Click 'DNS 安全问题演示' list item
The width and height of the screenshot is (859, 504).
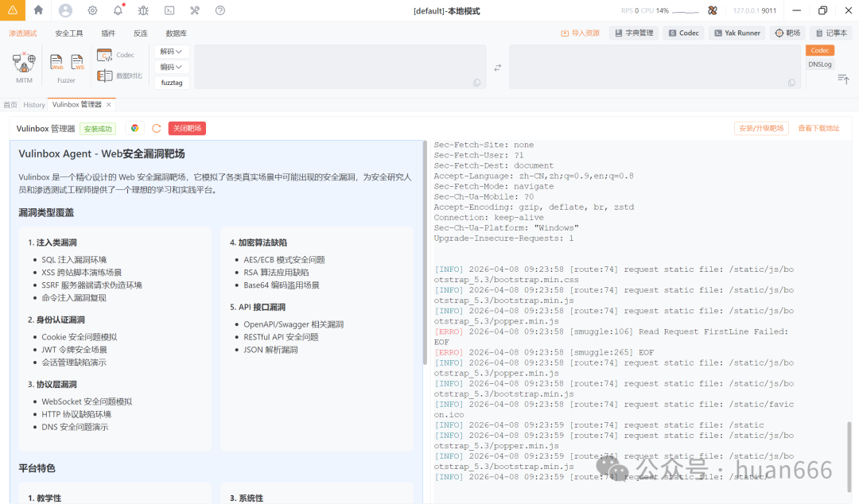75,427
